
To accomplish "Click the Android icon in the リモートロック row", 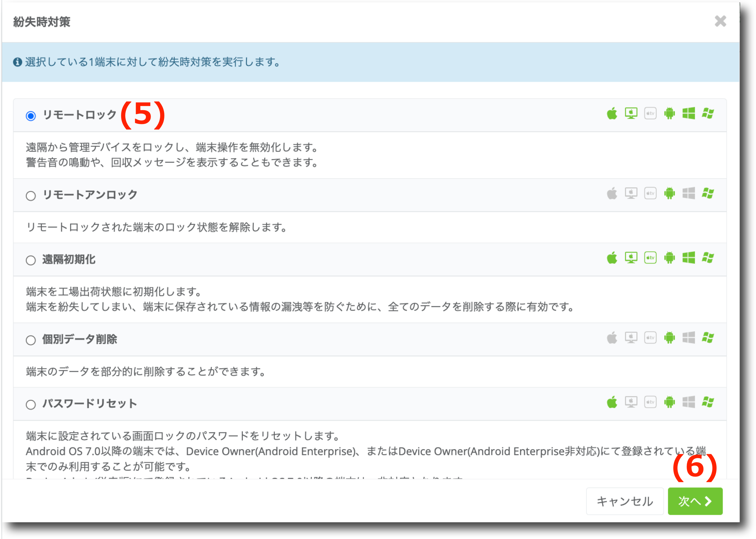I will (670, 114).
